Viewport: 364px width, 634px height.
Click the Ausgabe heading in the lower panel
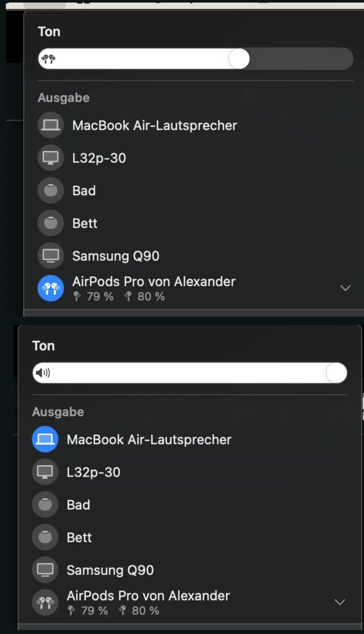pyautogui.click(x=58, y=412)
